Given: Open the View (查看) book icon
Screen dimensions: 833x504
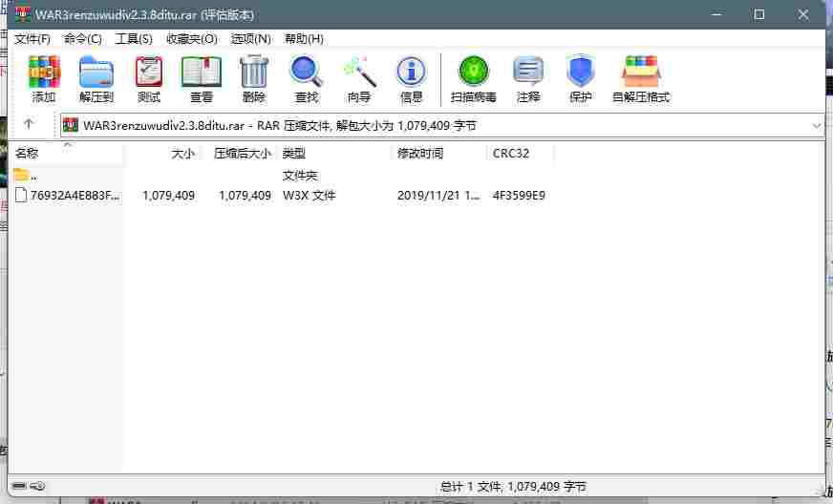Looking at the screenshot, I should click(x=202, y=78).
